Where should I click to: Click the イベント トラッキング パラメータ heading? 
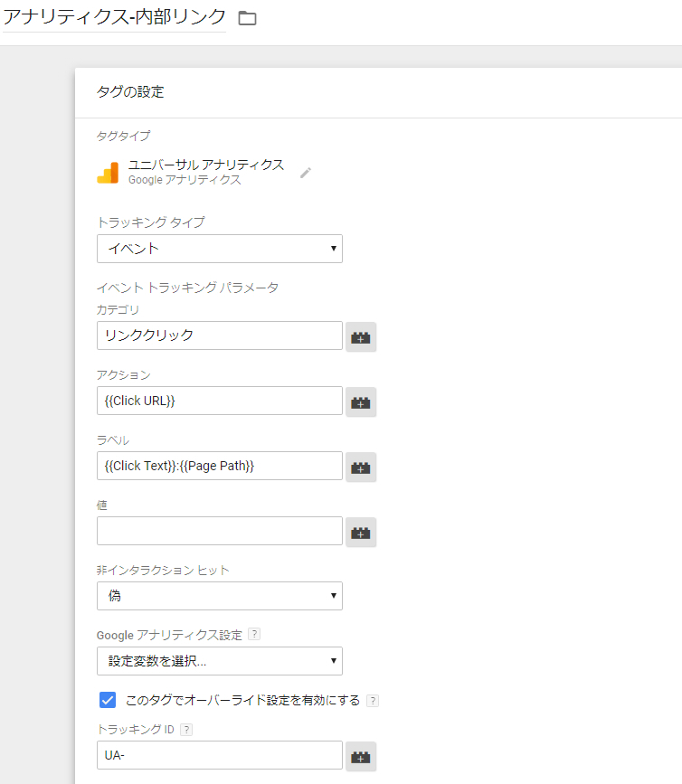187,288
